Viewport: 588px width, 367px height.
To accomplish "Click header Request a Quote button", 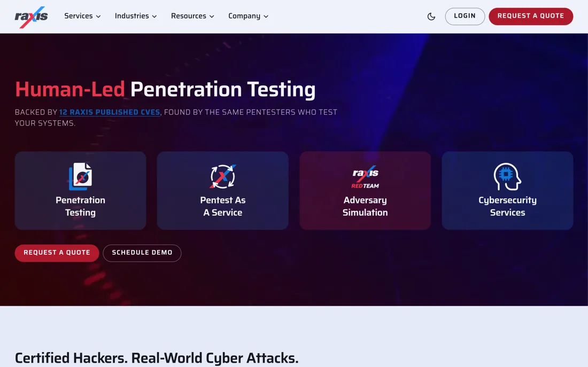I will pyautogui.click(x=531, y=16).
